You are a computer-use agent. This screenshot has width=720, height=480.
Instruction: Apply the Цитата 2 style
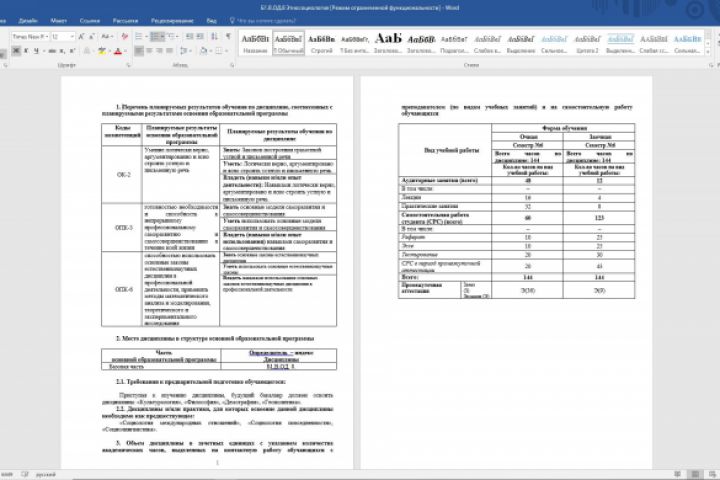(x=587, y=43)
